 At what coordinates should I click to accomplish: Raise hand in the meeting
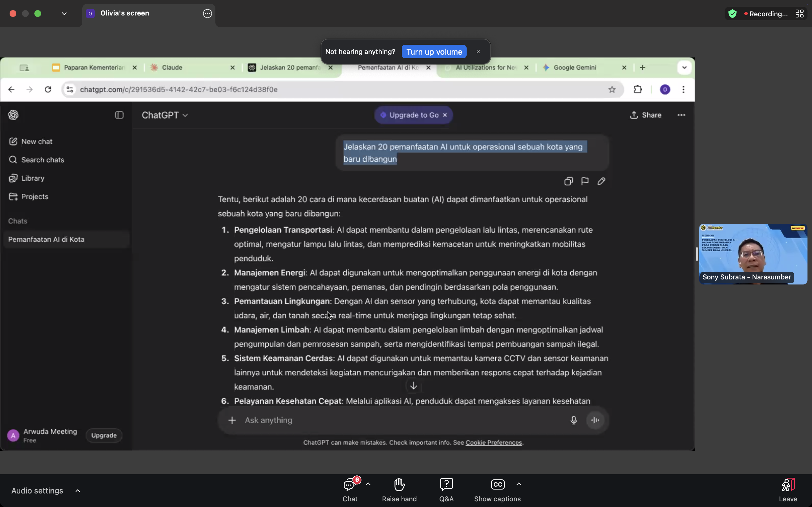click(x=399, y=490)
